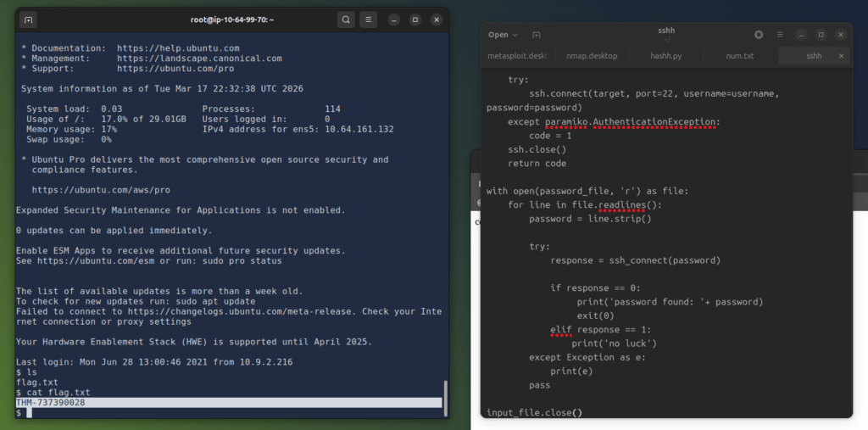
Task: Switch to the num.txt tab
Action: [740, 56]
